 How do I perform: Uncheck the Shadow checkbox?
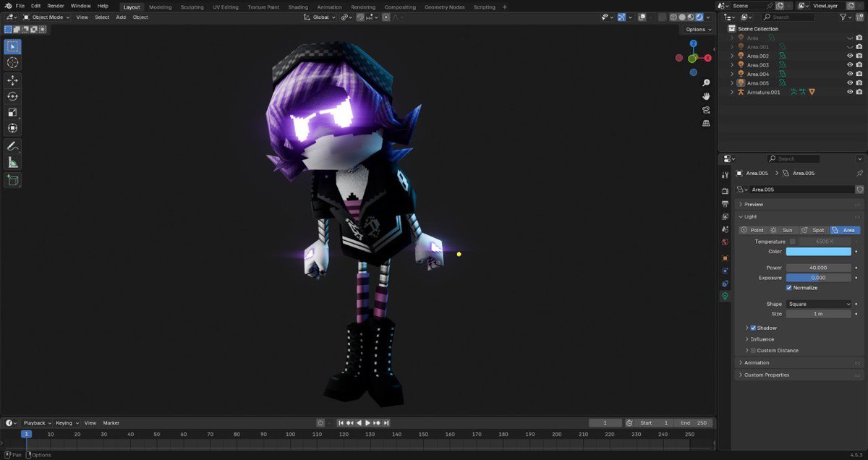(x=753, y=328)
